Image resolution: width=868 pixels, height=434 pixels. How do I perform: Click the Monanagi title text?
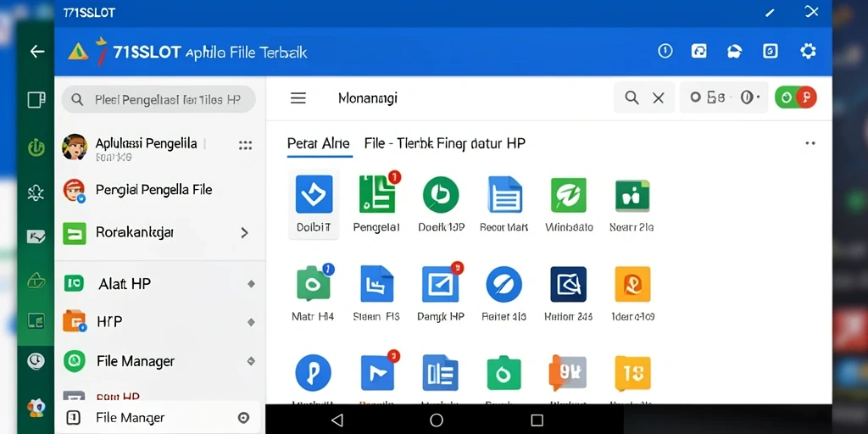(x=368, y=98)
